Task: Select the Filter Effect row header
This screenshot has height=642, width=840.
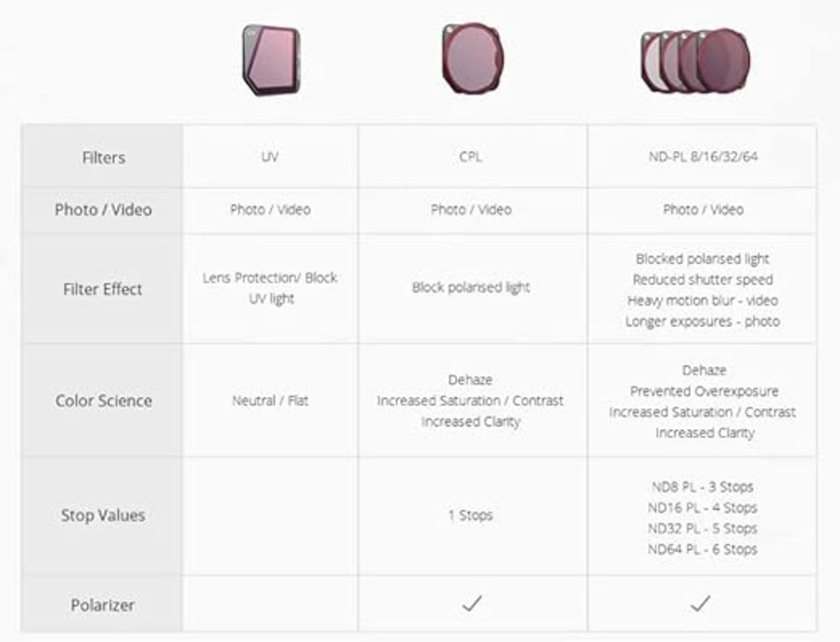Action: pos(102,289)
